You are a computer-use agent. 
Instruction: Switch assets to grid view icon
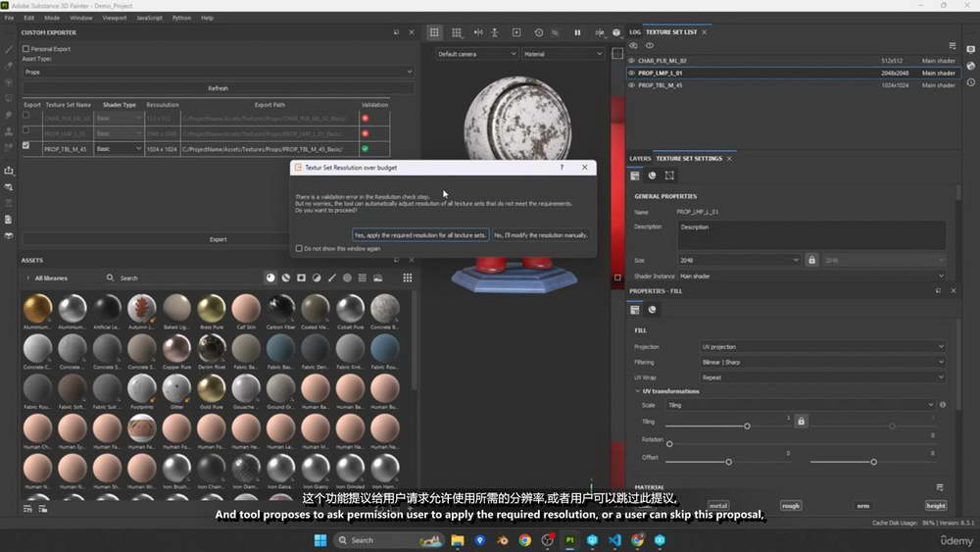(x=408, y=278)
